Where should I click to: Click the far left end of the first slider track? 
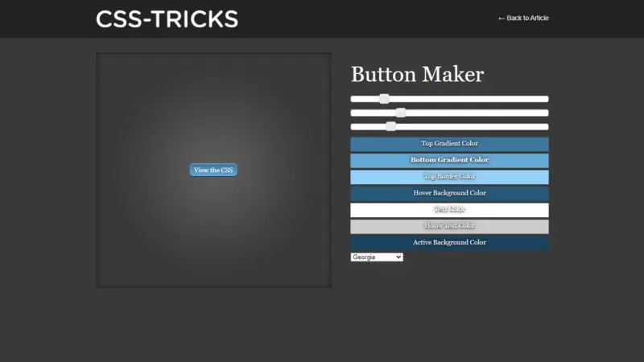pos(353,99)
